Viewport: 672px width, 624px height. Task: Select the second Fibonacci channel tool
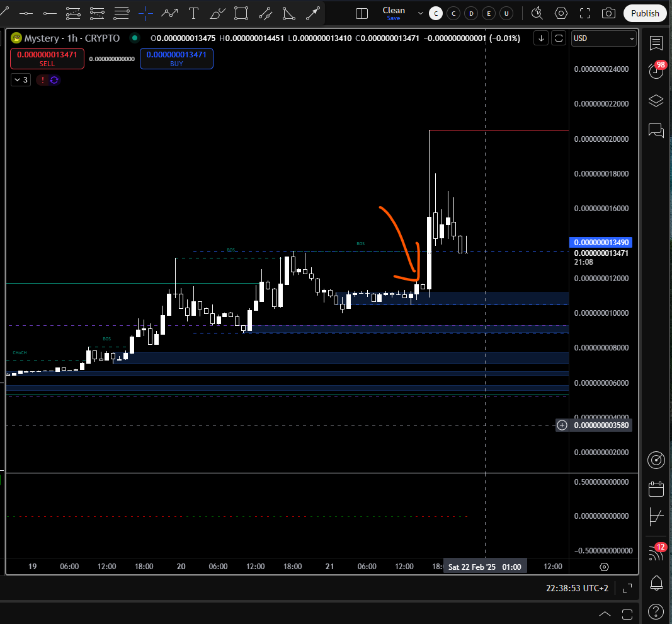[97, 14]
